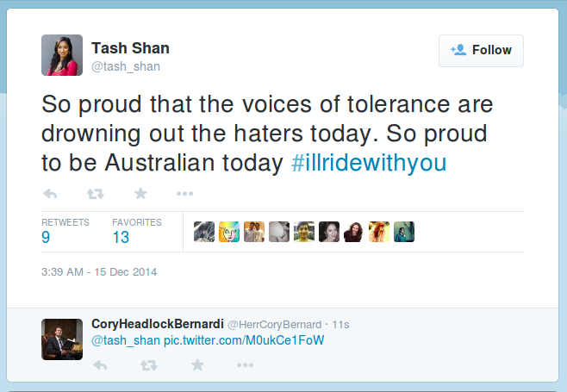Open the @tash_shan handle under the name
The width and height of the screenshot is (567, 392).
coord(126,66)
